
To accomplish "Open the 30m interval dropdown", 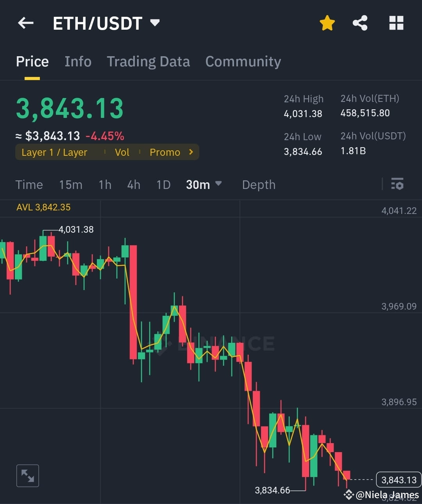I will point(204,184).
